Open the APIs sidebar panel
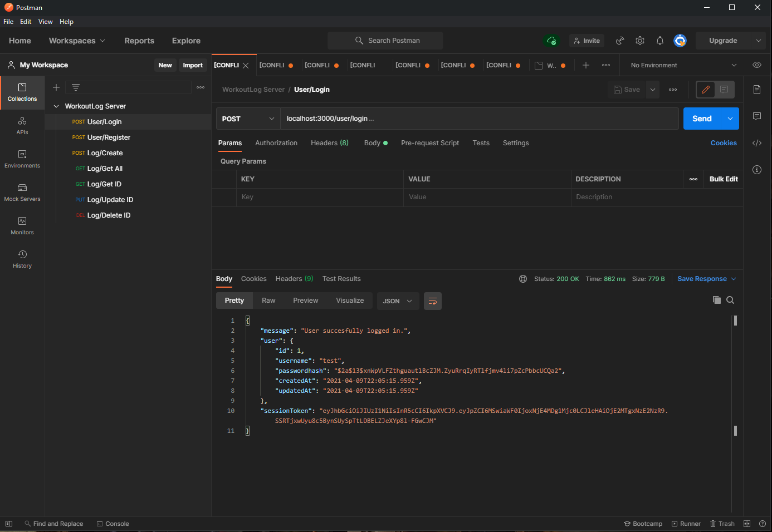This screenshot has width=772, height=532. pos(22,126)
